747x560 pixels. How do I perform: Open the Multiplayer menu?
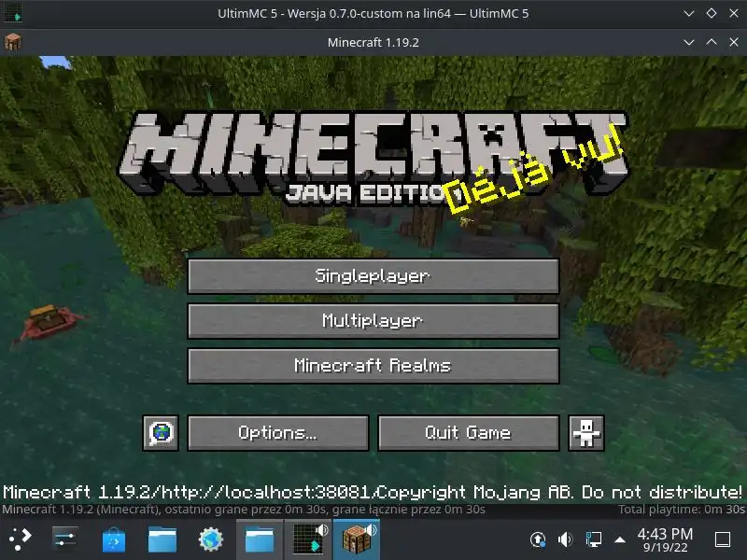pyautogui.click(x=373, y=321)
